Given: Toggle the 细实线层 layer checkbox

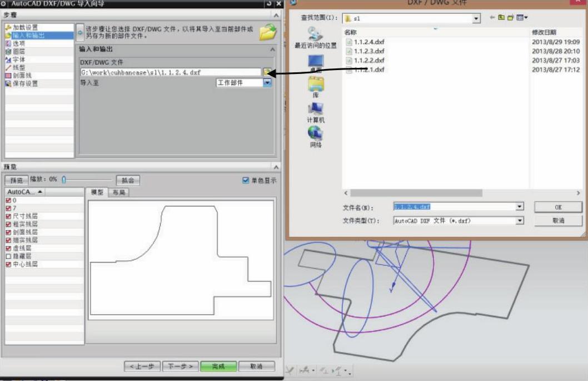Looking at the screenshot, I should click(x=8, y=240).
